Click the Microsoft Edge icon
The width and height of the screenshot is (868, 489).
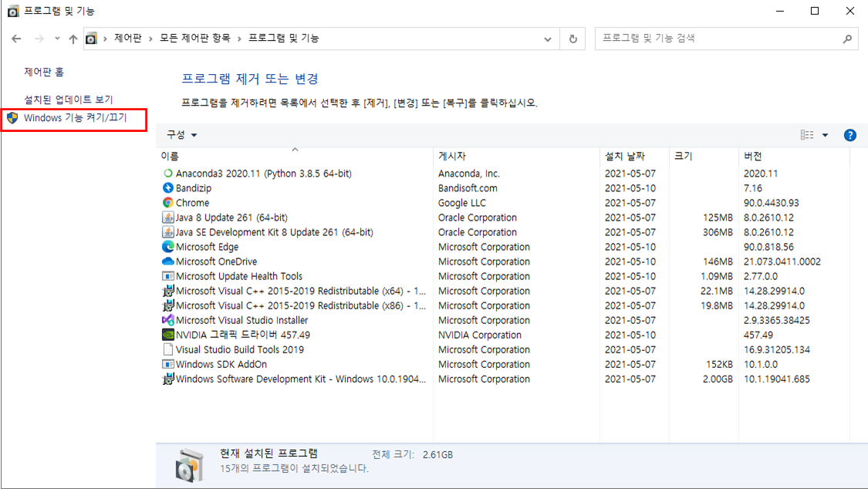click(x=167, y=247)
